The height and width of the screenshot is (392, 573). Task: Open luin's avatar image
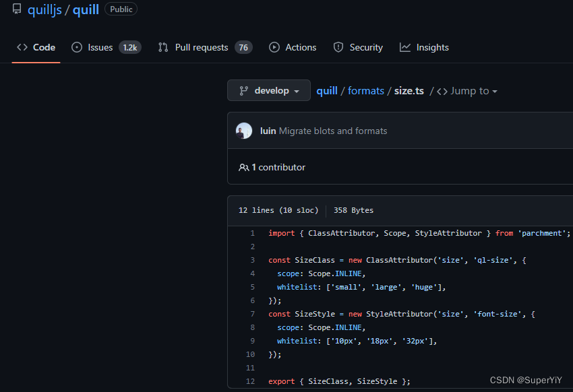pyautogui.click(x=244, y=131)
